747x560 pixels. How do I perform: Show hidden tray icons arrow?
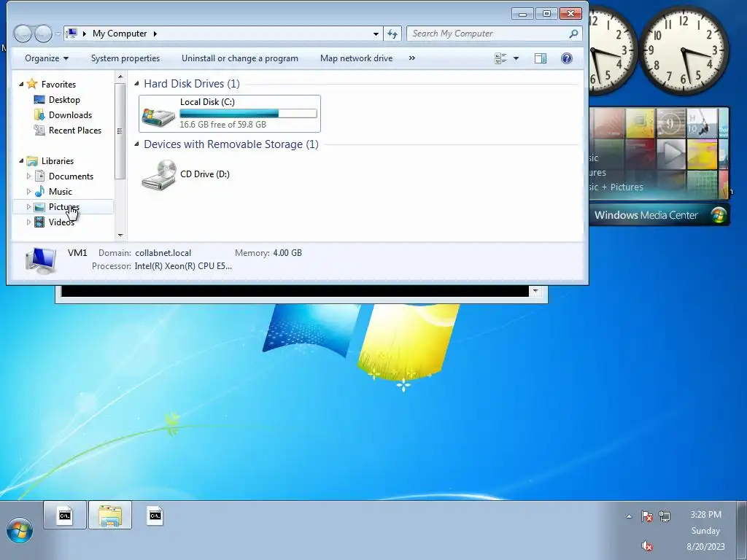[629, 516]
